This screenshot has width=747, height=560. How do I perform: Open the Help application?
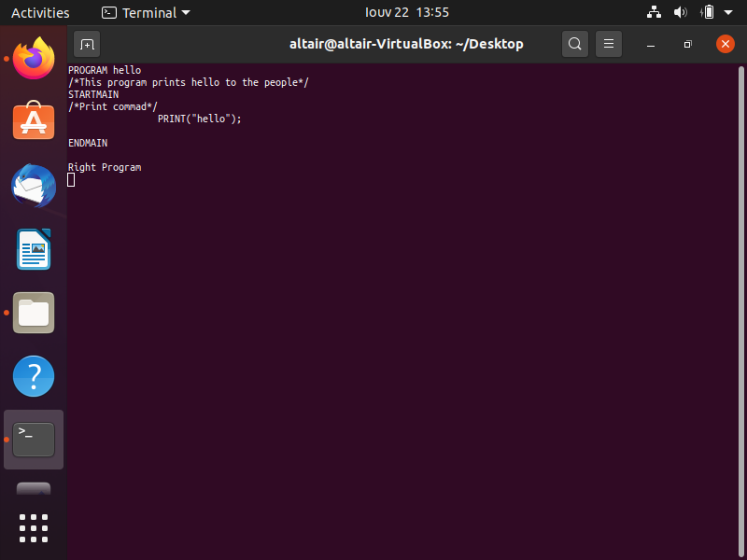[33, 376]
